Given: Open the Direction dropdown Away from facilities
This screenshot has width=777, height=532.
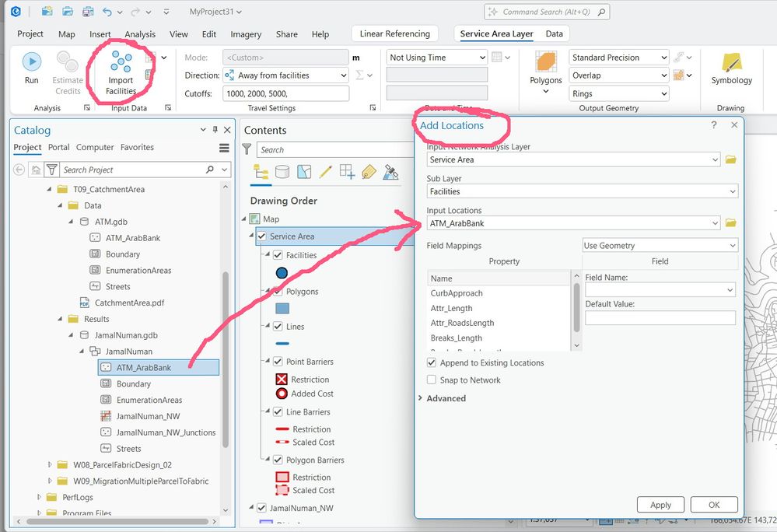Looking at the screenshot, I should [x=285, y=75].
